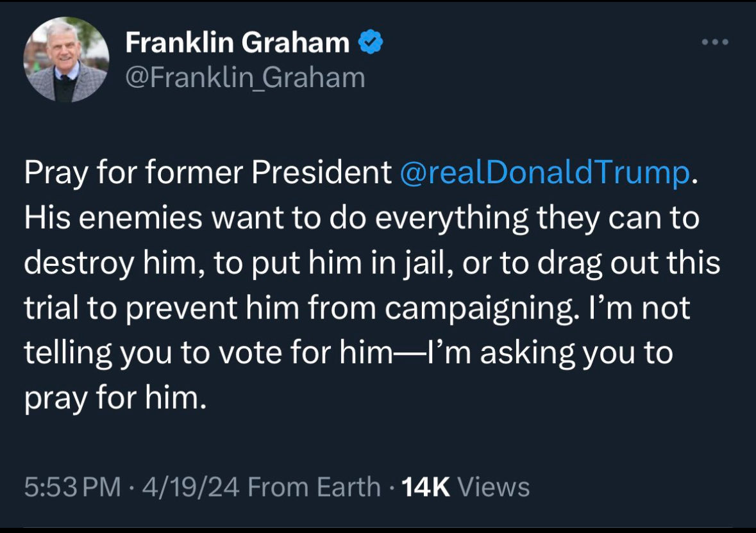Open the @Franklin_Graham handle link
756x533 pixels.
pos(246,78)
